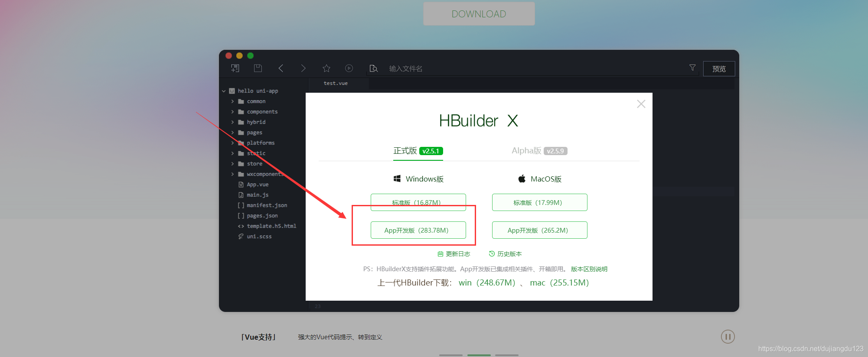Expand the hybrid folder

(x=232, y=122)
